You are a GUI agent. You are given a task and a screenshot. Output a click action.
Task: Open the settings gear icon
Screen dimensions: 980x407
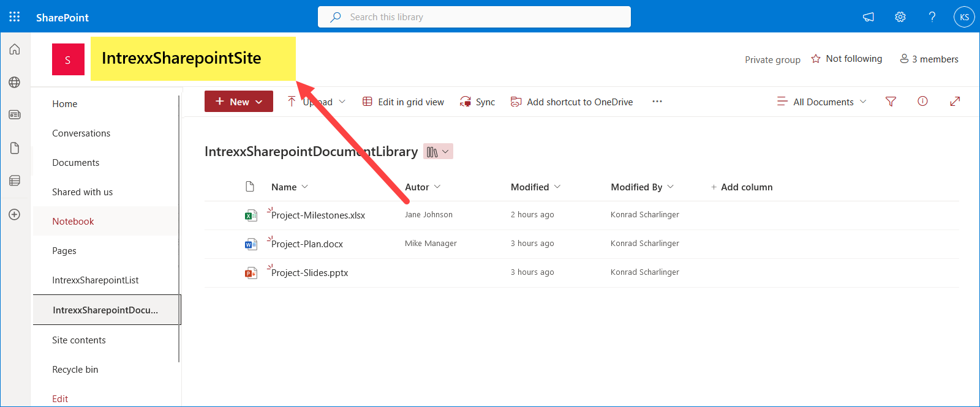(900, 17)
